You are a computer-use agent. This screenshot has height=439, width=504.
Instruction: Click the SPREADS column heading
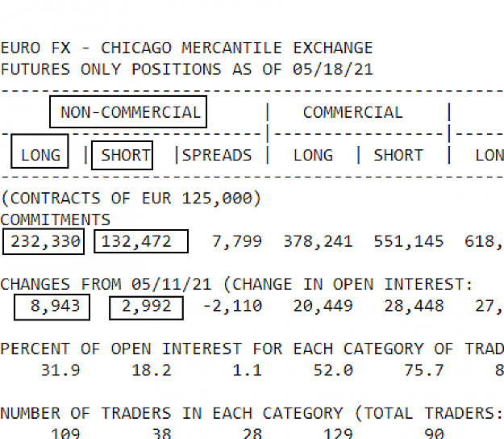coord(217,155)
